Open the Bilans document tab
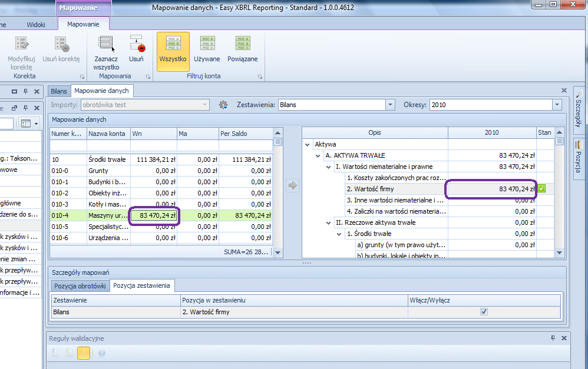This screenshot has width=588, height=369. click(59, 91)
